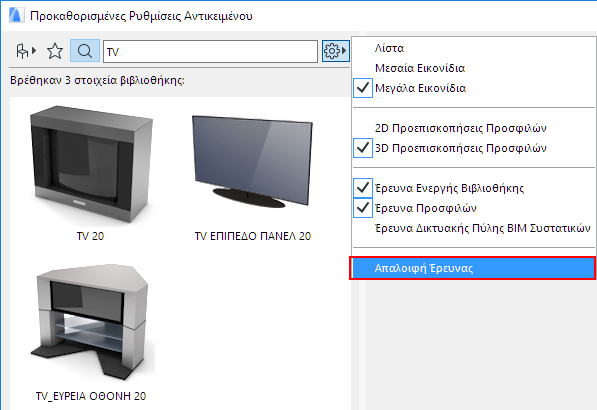Click the Archicad logo in title bar
This screenshot has width=597, height=410.
coord(16,16)
